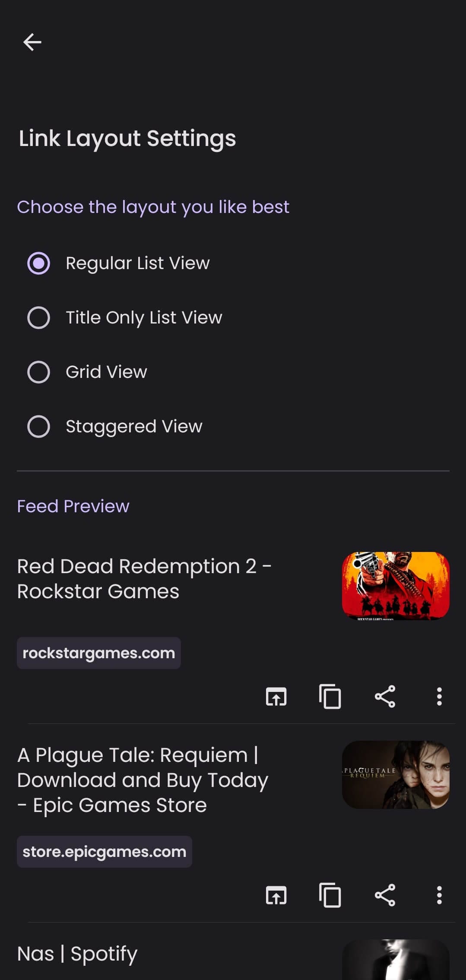Share the Red Dead Redemption 2 link

[x=385, y=696]
